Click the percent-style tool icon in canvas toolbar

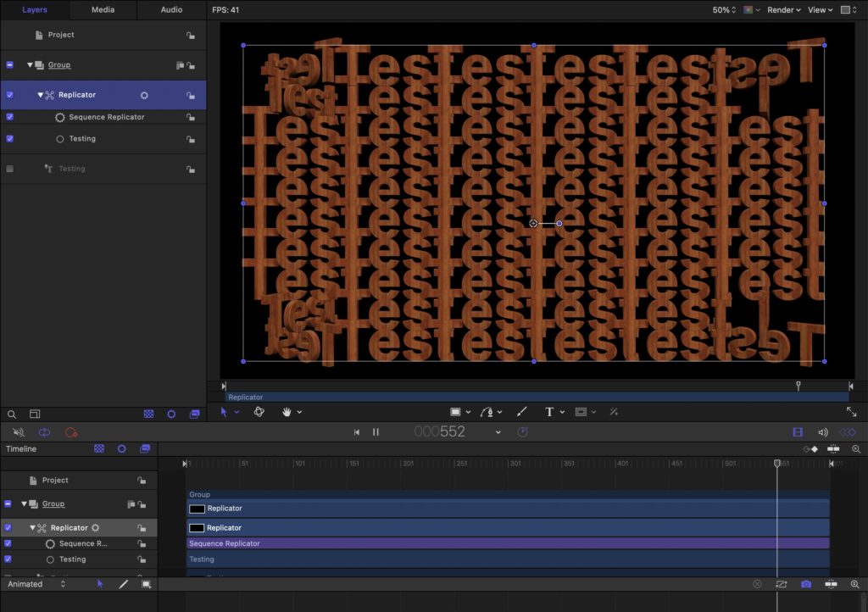point(614,412)
